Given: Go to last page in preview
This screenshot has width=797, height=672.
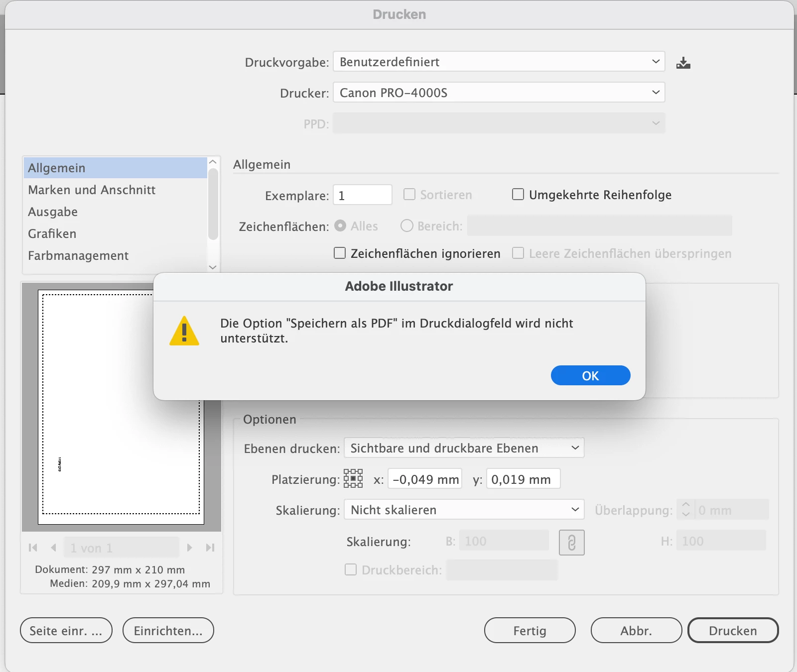Looking at the screenshot, I should [210, 548].
